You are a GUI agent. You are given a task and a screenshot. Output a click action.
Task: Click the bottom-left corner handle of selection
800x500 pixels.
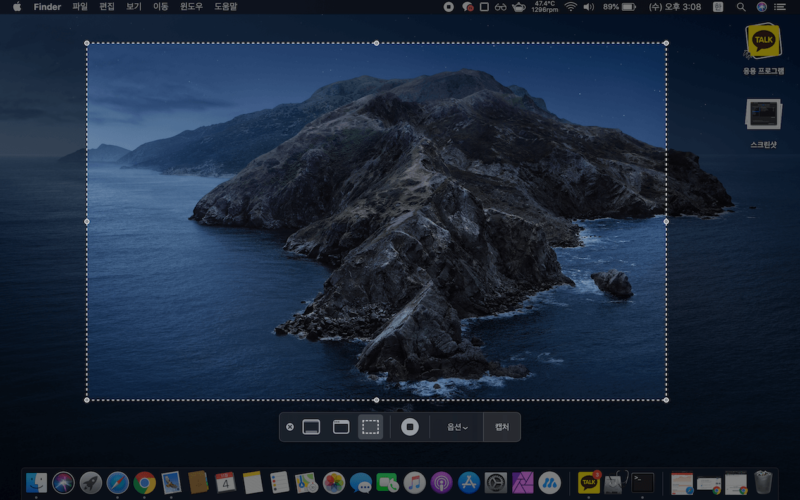(x=87, y=400)
